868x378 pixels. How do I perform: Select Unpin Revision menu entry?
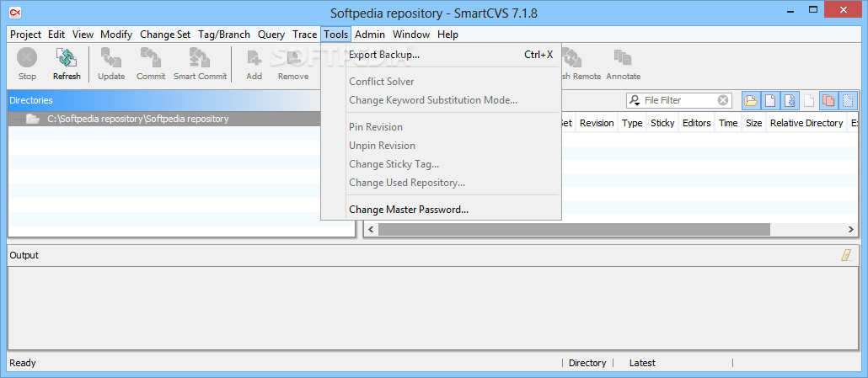442,146
